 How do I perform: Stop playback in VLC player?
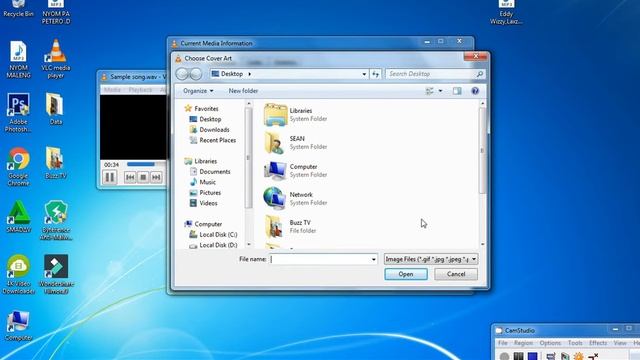[x=143, y=177]
